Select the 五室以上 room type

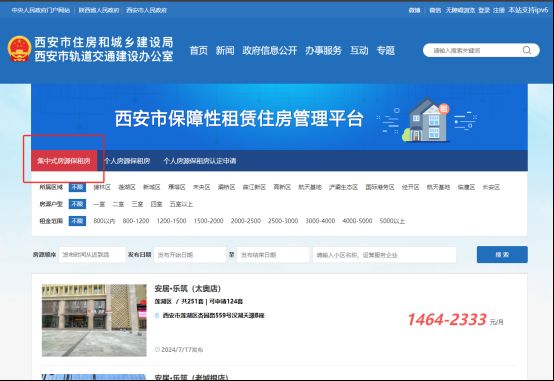181,204
